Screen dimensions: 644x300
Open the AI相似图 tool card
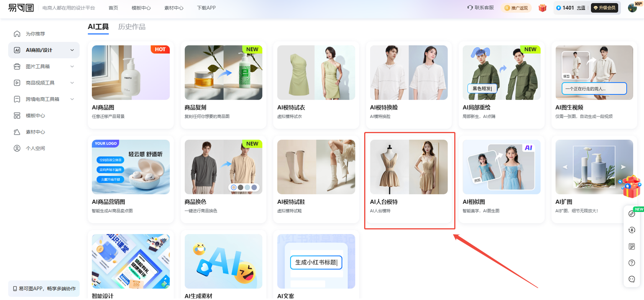click(502, 180)
